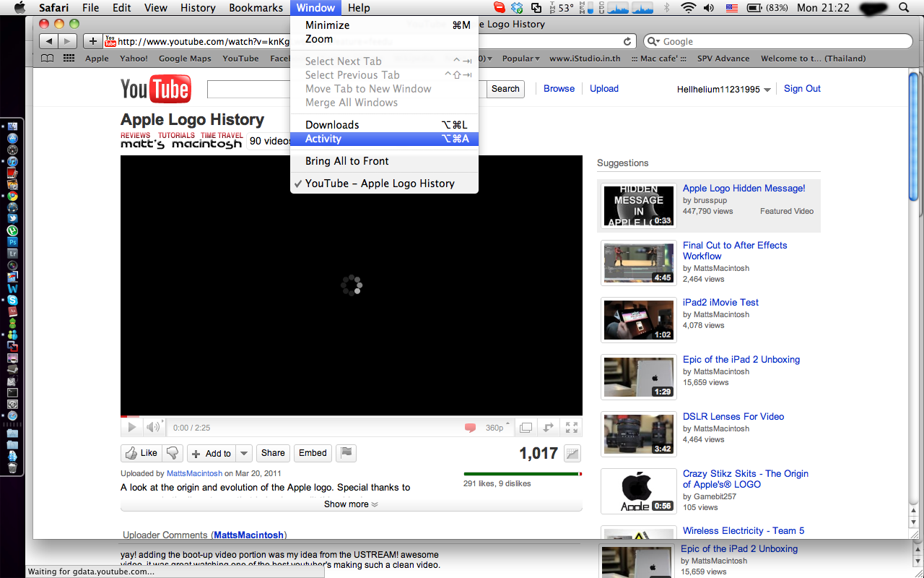Image resolution: width=924 pixels, height=578 pixels.
Task: Click the Sign Out link
Action: pyautogui.click(x=802, y=89)
